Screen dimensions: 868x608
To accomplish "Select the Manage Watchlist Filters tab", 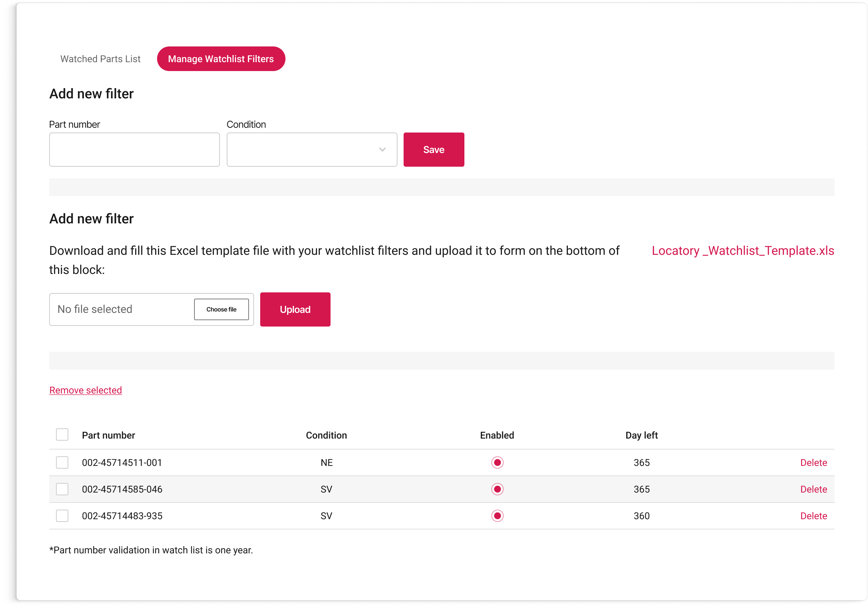I will click(221, 59).
